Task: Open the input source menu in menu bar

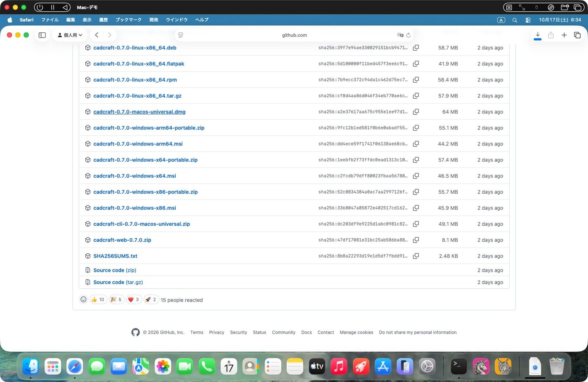Action: tap(501, 20)
